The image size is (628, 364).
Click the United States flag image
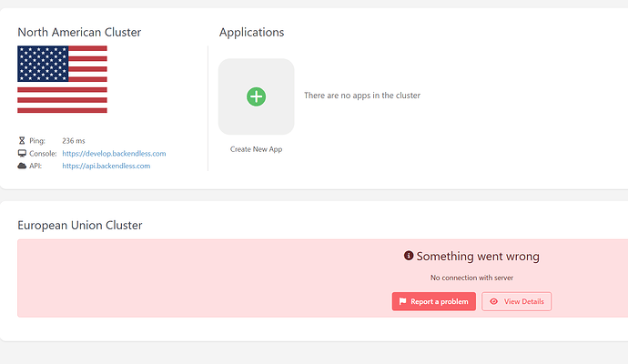coord(62,80)
